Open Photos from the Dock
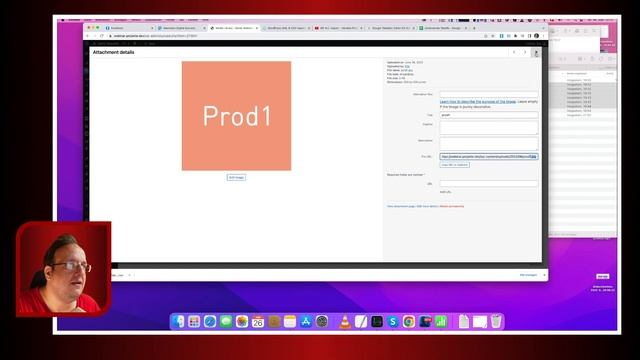Viewport: 640px width, 360px height. pyautogui.click(x=242, y=322)
